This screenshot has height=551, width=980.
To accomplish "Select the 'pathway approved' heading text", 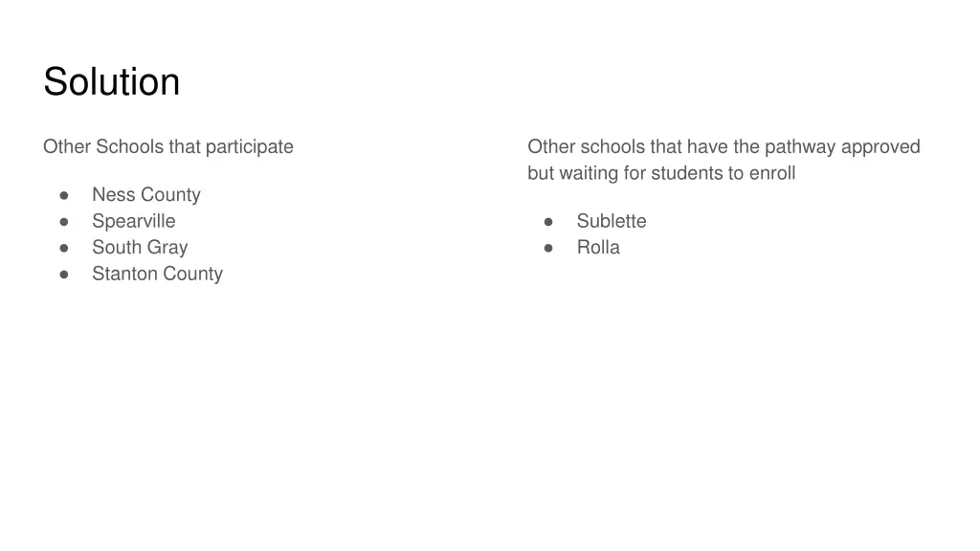I will pyautogui.click(x=842, y=146).
